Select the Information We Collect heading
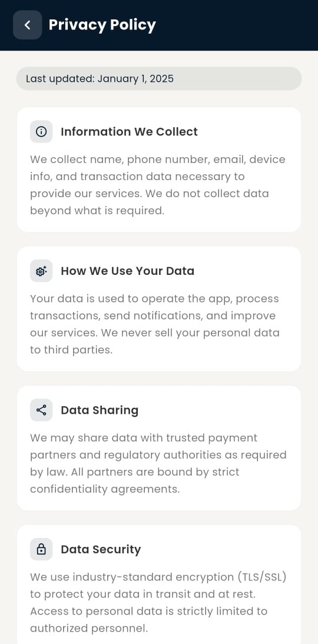Viewport: 318px width, 644px height. 129,131
